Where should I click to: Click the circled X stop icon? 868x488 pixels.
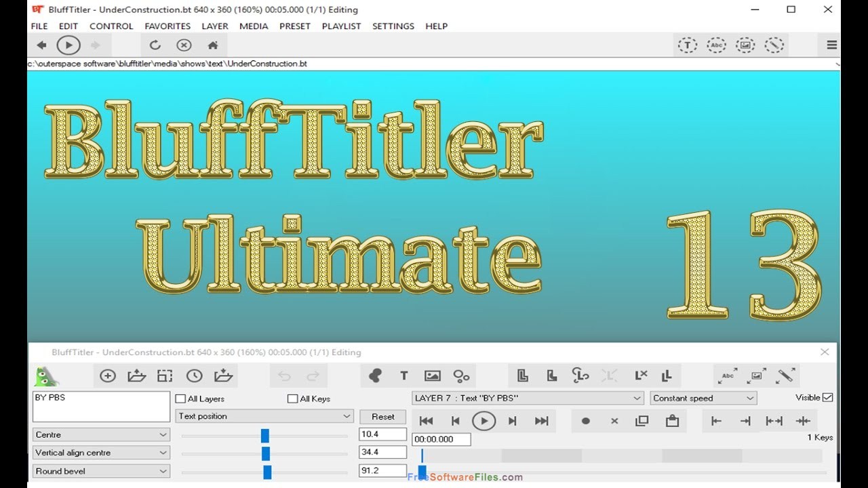tap(184, 45)
